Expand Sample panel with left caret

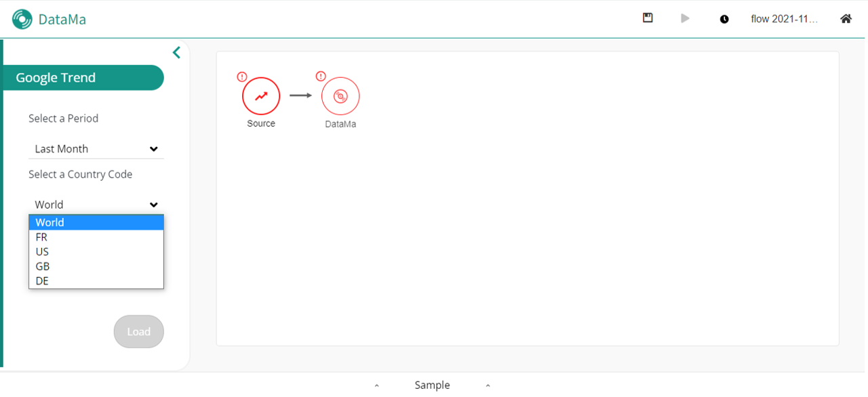click(x=377, y=385)
